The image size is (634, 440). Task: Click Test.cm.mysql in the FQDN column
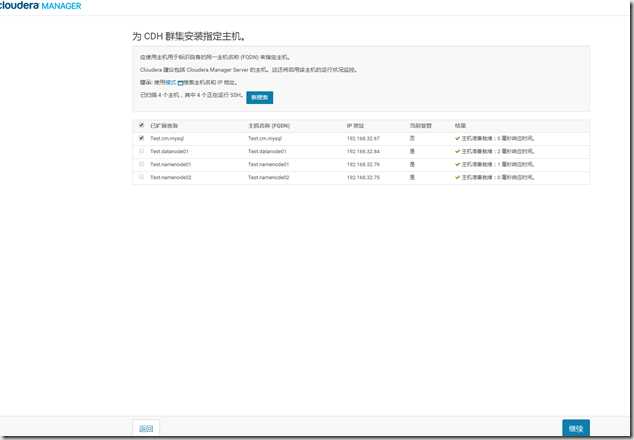point(265,138)
